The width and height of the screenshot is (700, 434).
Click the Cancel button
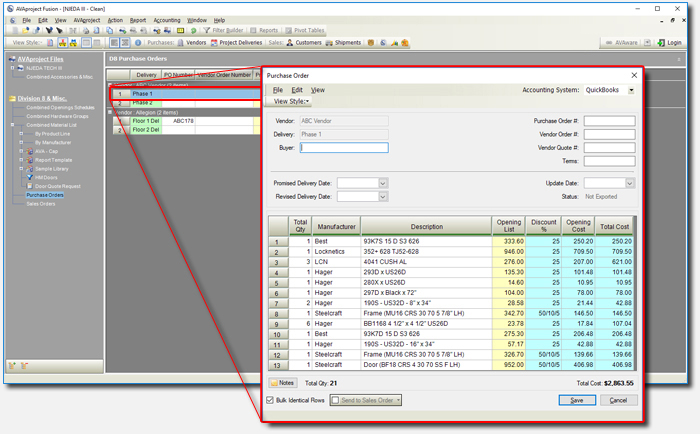pyautogui.click(x=618, y=400)
